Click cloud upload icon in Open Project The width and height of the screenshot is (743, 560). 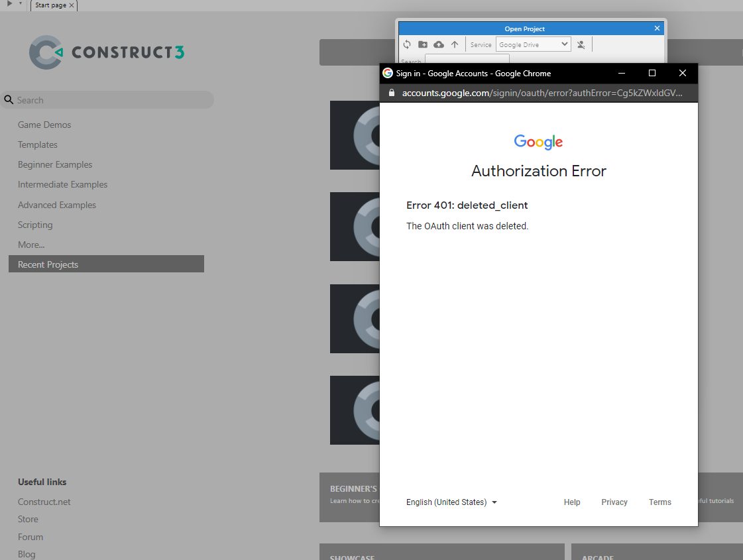439,44
